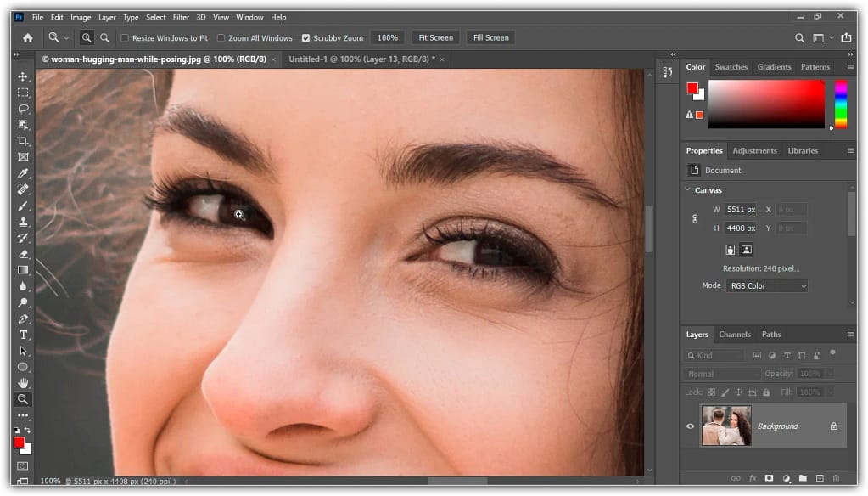The height and width of the screenshot is (496, 868).
Task: Select the Pen tool
Action: 23,318
